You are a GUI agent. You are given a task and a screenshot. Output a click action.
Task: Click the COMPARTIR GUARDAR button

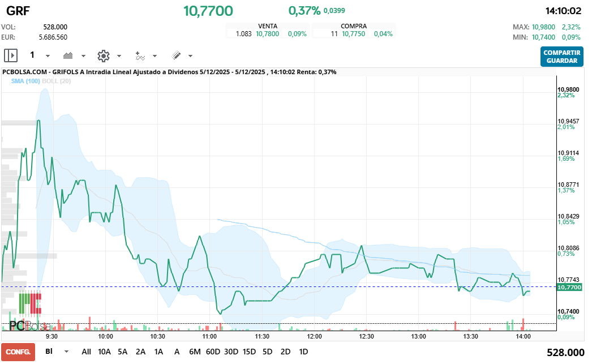pos(561,57)
